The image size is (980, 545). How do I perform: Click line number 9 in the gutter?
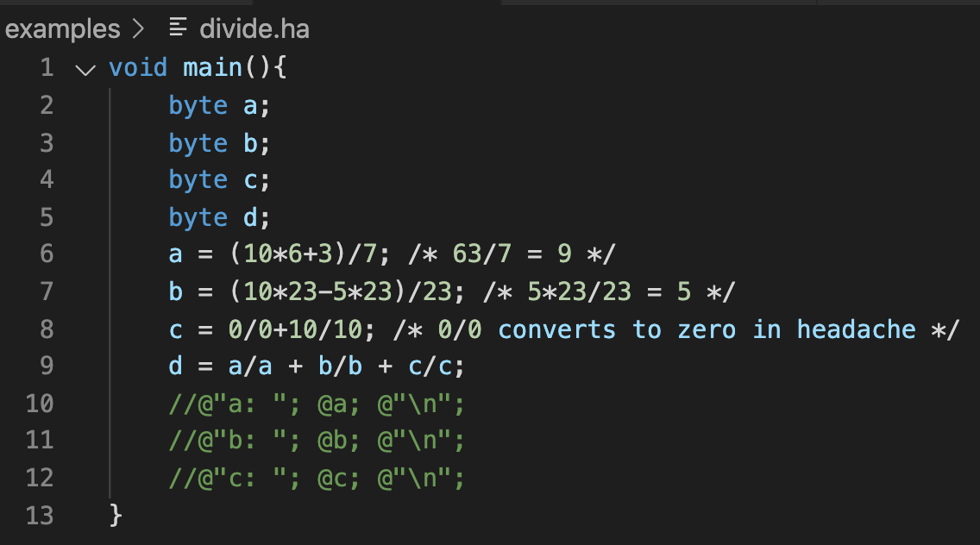46,366
